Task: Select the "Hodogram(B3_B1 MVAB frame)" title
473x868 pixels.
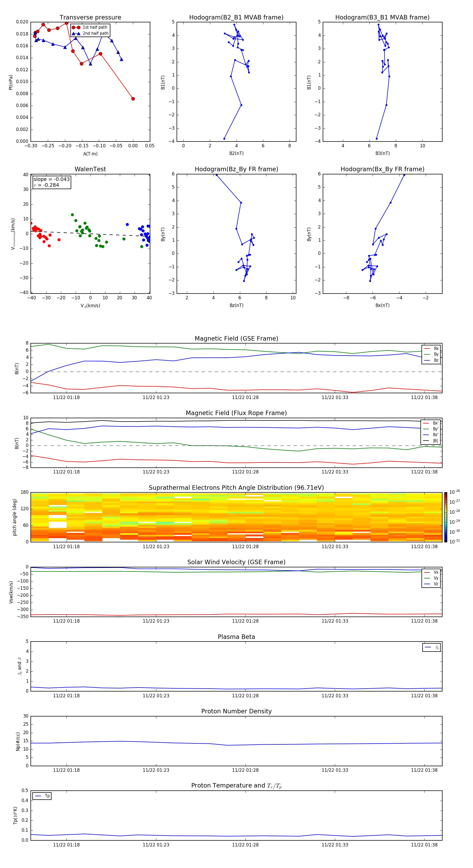Action: click(x=382, y=18)
